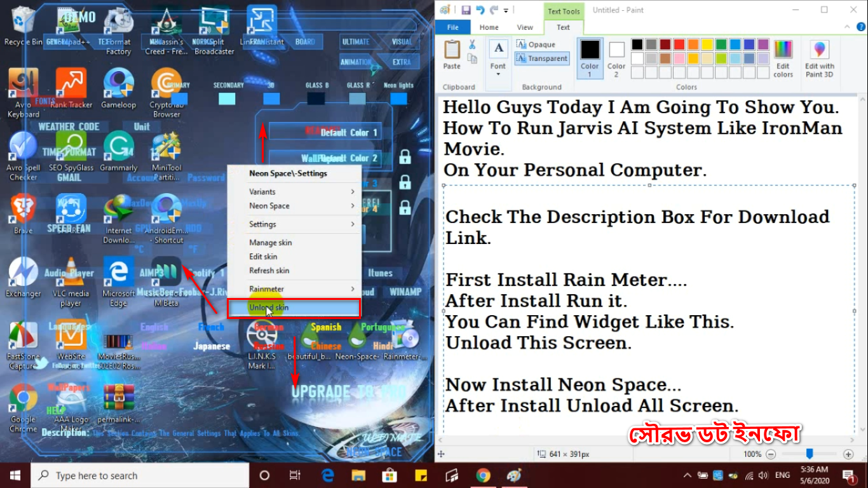Expand the Settings submenu
This screenshot has height=488, width=868.
point(294,224)
